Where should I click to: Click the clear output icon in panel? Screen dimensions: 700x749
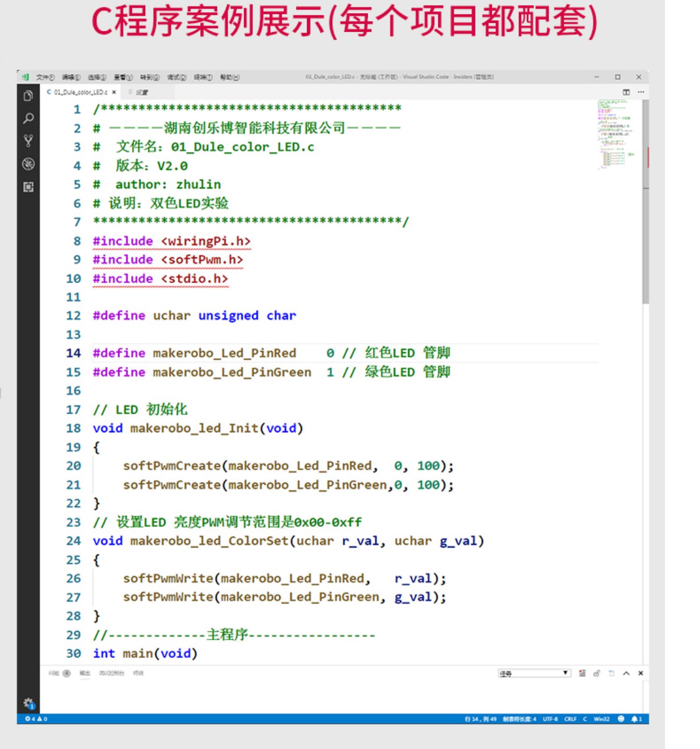(582, 673)
